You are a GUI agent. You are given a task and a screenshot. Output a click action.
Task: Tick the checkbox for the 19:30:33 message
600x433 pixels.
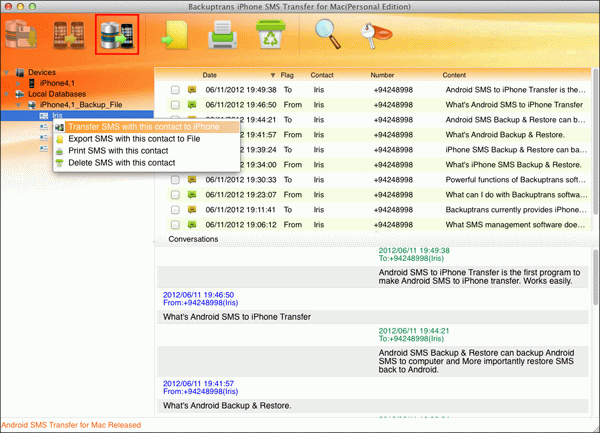point(175,180)
